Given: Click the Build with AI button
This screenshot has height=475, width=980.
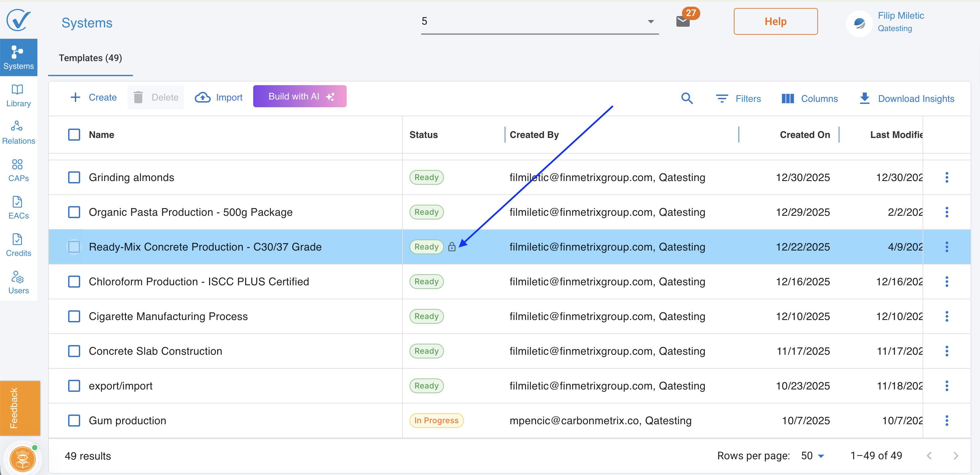Looking at the screenshot, I should pos(299,97).
